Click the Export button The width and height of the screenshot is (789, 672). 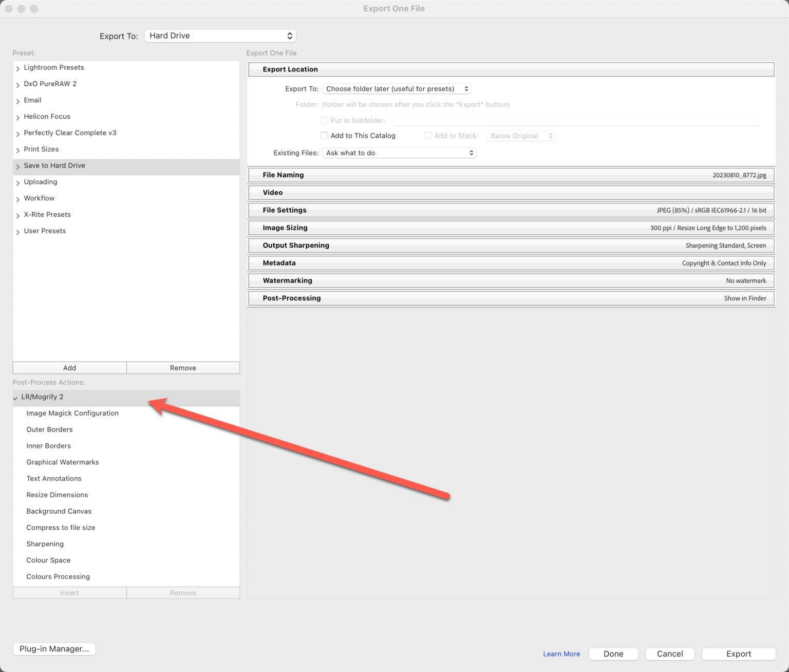[x=739, y=654]
